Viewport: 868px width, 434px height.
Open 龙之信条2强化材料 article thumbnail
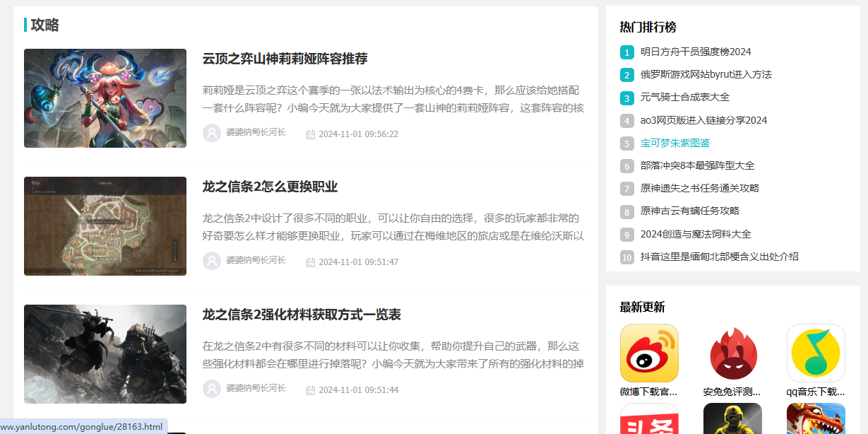click(105, 354)
